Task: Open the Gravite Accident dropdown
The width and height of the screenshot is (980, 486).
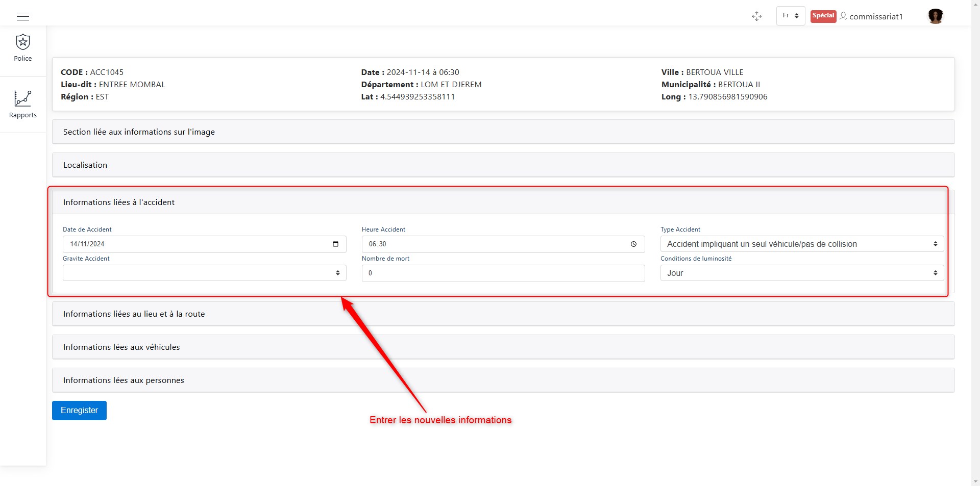Action: tap(204, 273)
